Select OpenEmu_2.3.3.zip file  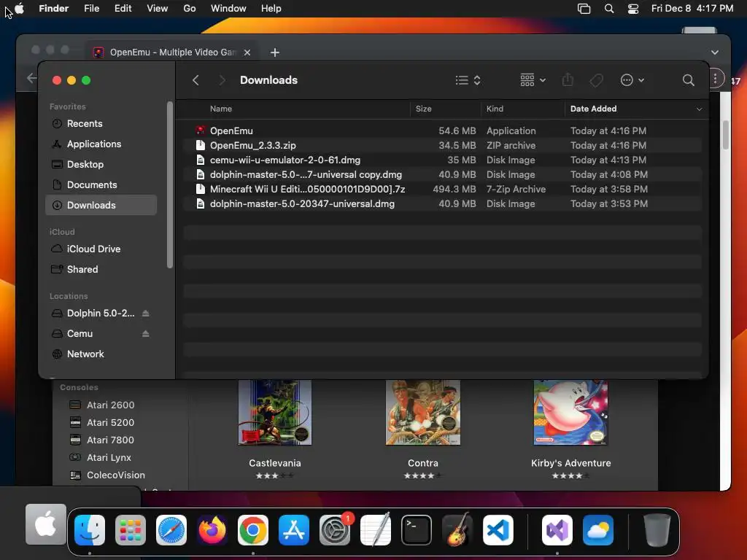point(442,146)
